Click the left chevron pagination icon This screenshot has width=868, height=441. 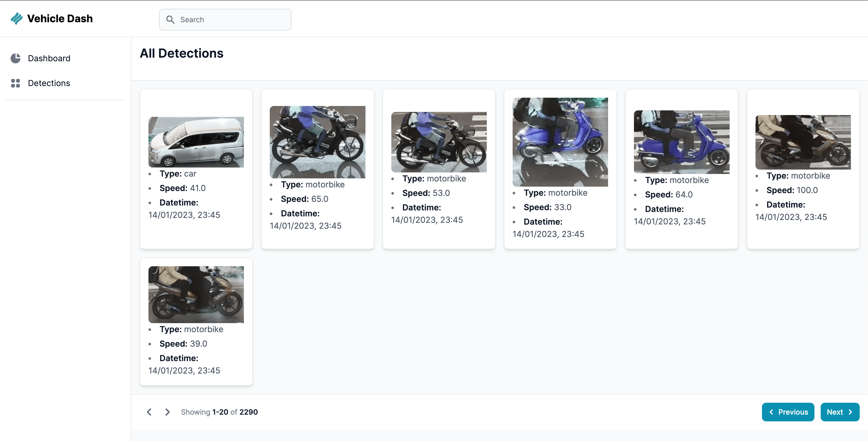point(149,412)
